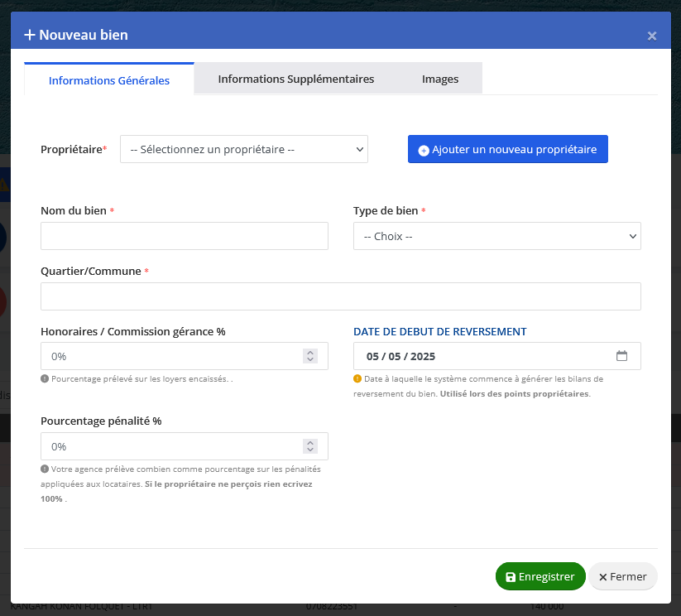The height and width of the screenshot is (616, 681).
Task: Switch to Informations Supplémentaires tab
Action: [x=295, y=79]
